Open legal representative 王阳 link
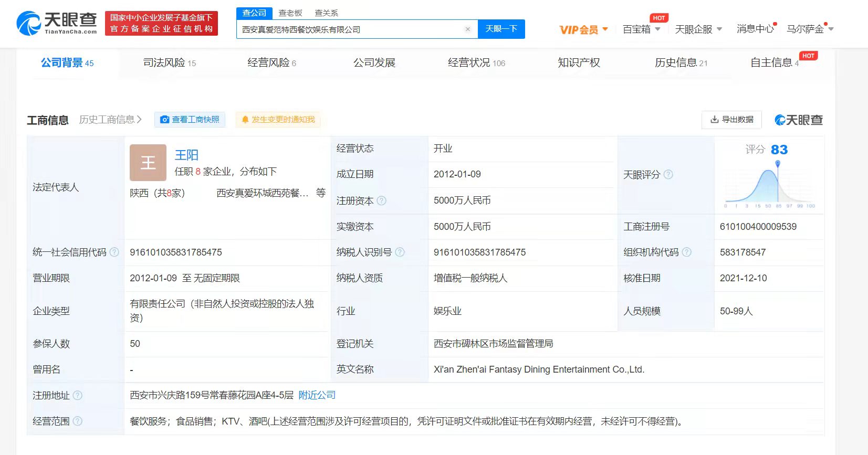The image size is (868, 455). click(x=186, y=155)
